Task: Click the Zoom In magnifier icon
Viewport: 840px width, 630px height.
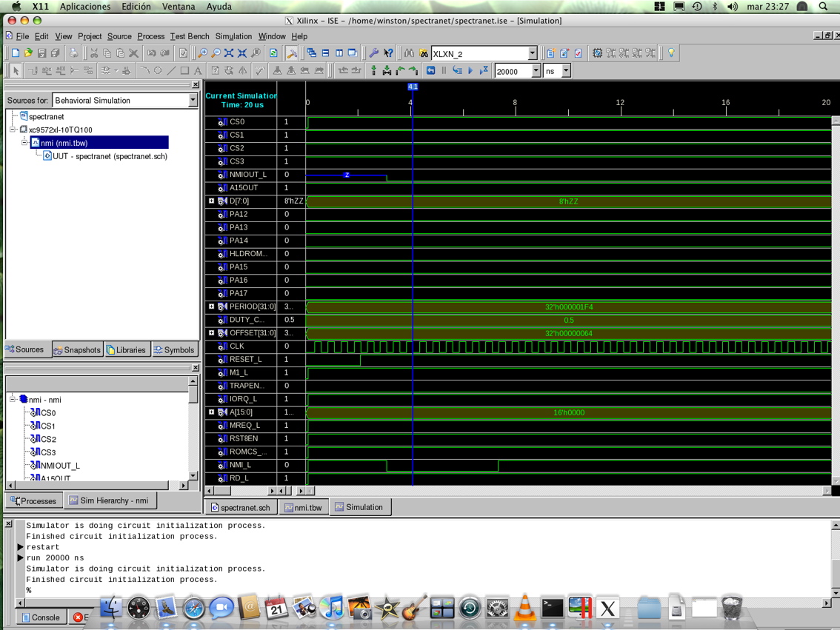Action: pyautogui.click(x=203, y=53)
